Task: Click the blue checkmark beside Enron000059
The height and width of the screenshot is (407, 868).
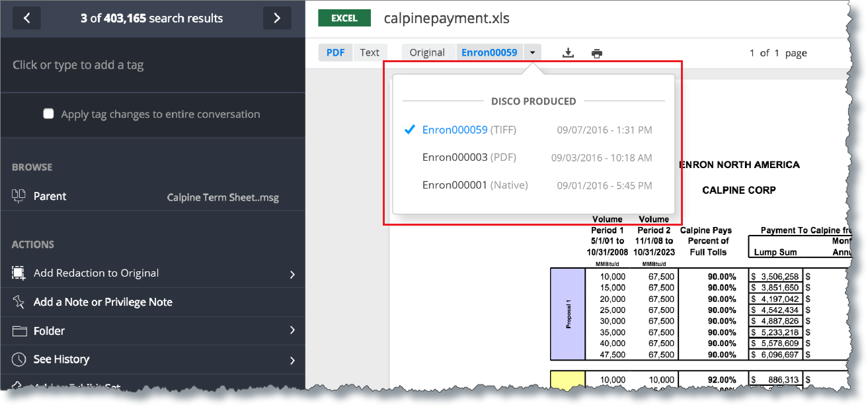Action: coord(409,130)
